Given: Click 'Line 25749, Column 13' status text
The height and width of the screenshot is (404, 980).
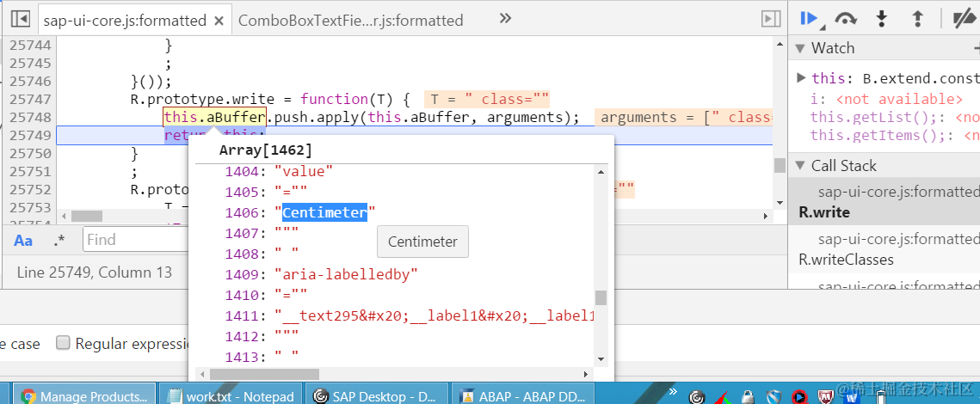Looking at the screenshot, I should 94,272.
